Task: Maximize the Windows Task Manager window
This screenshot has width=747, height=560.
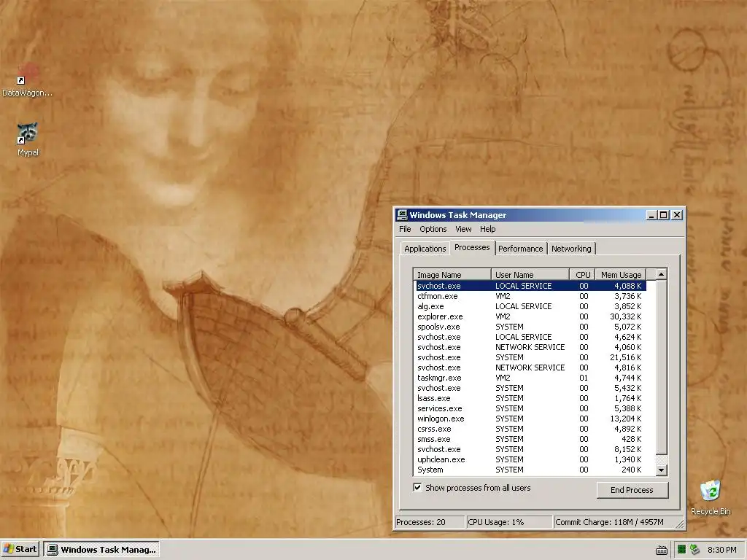Action: [x=663, y=215]
